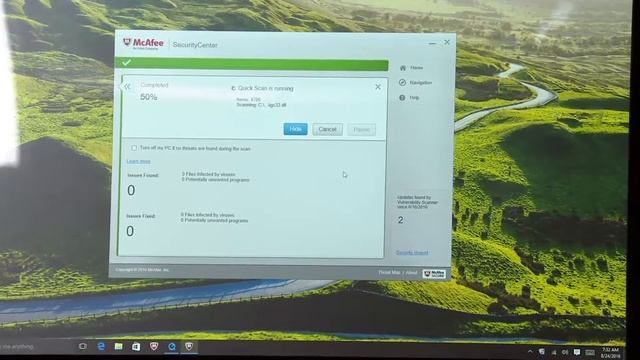Launch Microsoft Edge from the taskbar

coord(101,347)
